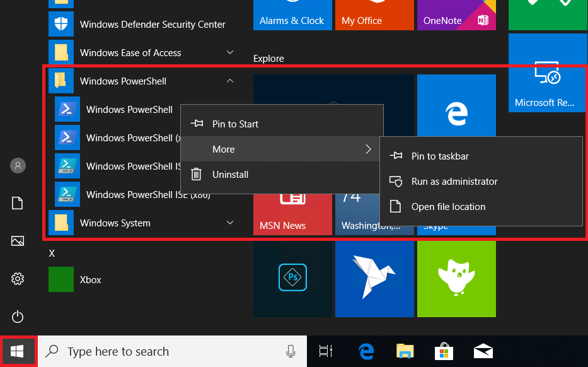Choose Pin to taskbar
588x367 pixels.
tap(481, 156)
